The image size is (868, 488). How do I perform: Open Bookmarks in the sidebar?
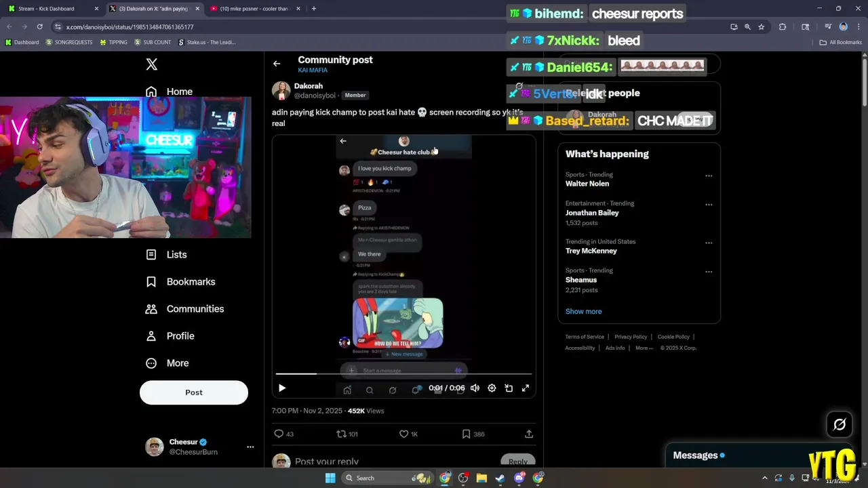click(180, 282)
